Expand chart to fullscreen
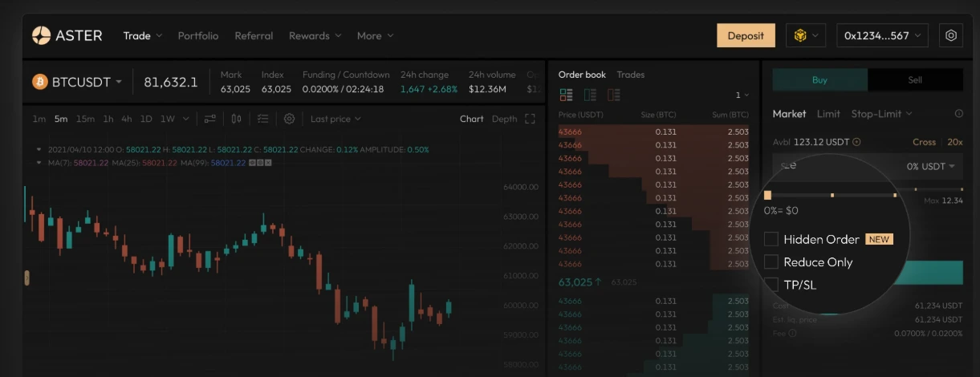 (530, 119)
